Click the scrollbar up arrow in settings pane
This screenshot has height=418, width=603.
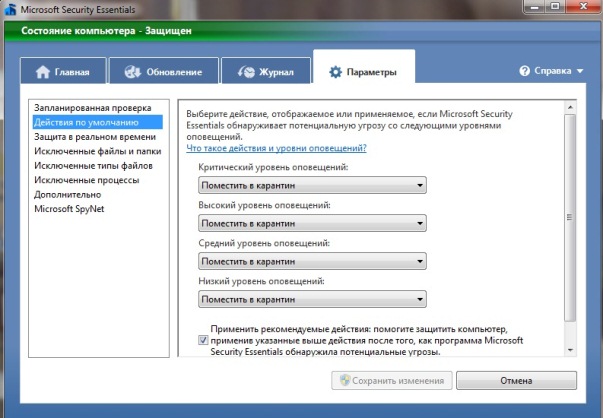pos(570,107)
